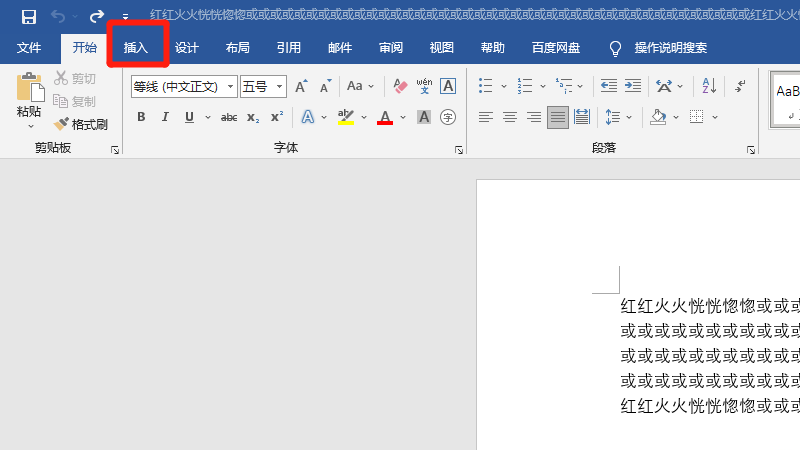Switch to the 插入 ribbon tab
The height and width of the screenshot is (450, 800).
136,48
